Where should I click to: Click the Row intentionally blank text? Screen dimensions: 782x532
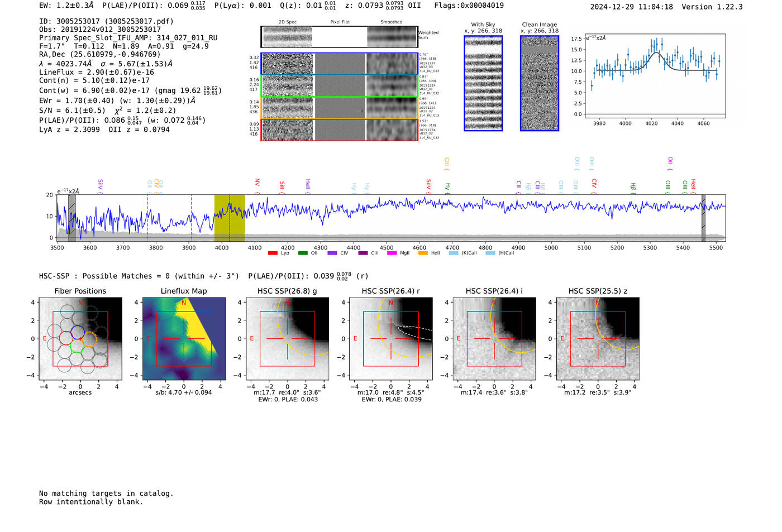tap(91, 502)
